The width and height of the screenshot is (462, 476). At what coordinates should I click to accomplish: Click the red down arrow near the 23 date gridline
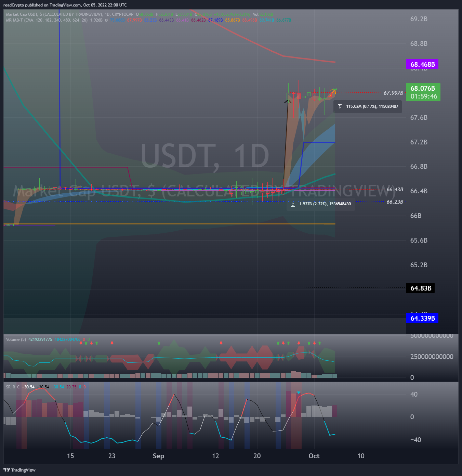(x=112, y=343)
